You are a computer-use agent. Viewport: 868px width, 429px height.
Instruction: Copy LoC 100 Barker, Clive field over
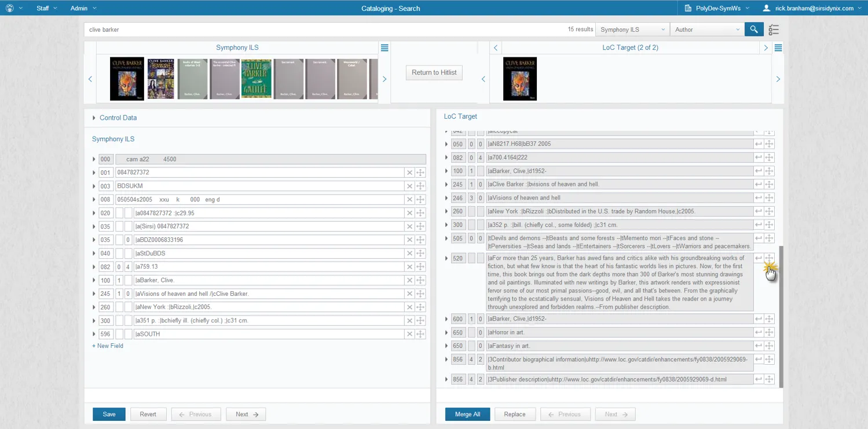point(758,171)
